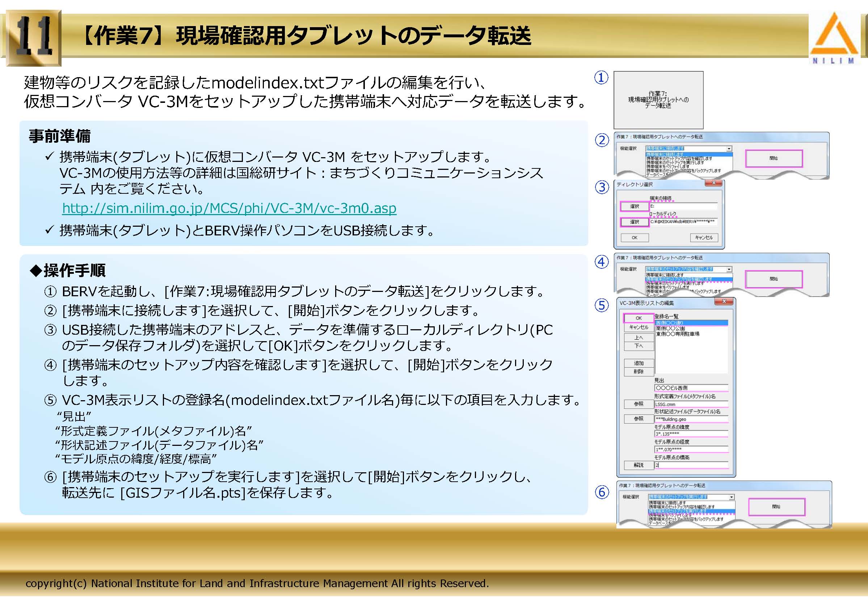Image resolution: width=868 pixels, height=611 pixels.
Task: Click the 下へ move-down button
Action: 639,346
